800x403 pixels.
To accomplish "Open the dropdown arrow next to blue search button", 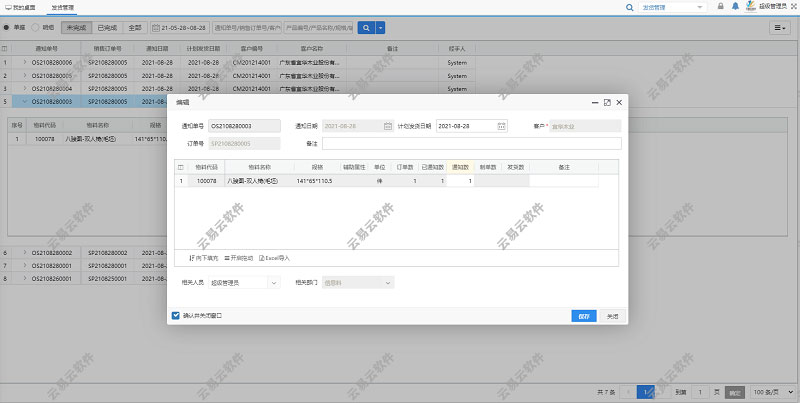I will 380,28.
